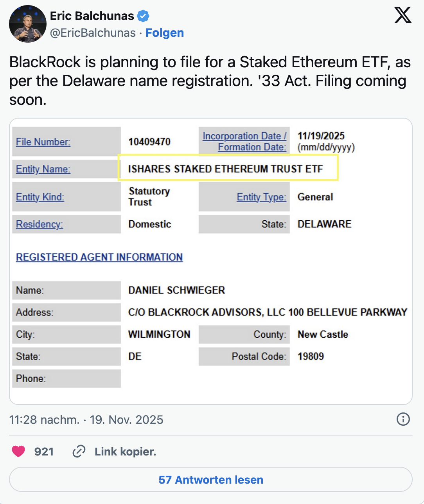
Task: Click the highlighted iShares Staked Ethereum Trust ETF
Action: tap(226, 169)
